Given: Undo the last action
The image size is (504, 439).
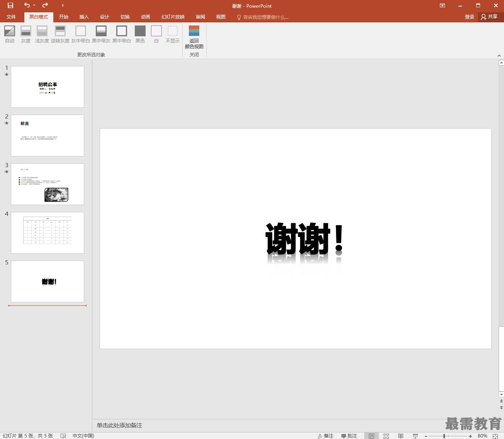Looking at the screenshot, I should pos(27,5).
